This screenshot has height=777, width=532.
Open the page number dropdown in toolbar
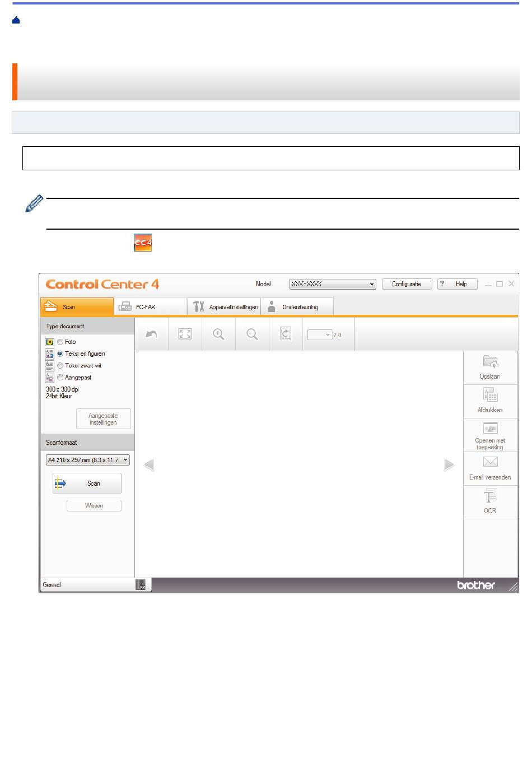[x=320, y=335]
